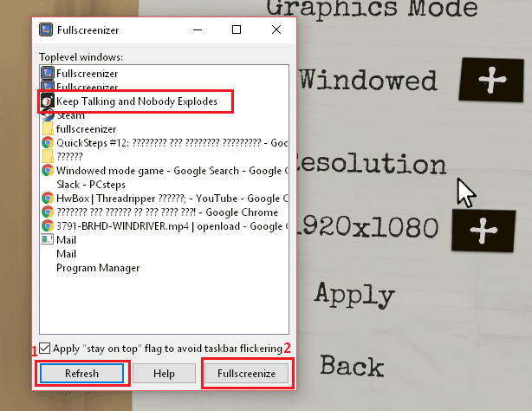
Task: Select HwBox Threadripper YouTube entry
Action: [x=165, y=199]
